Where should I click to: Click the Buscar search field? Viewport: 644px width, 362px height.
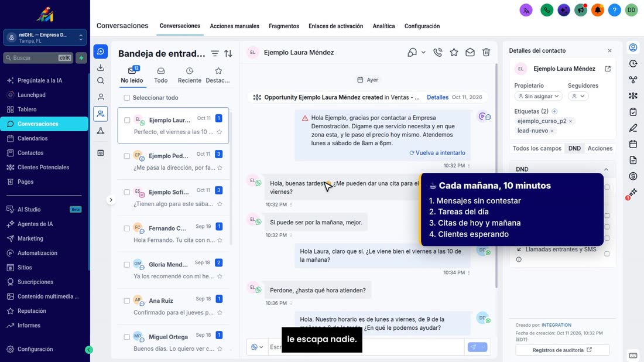[x=39, y=58]
